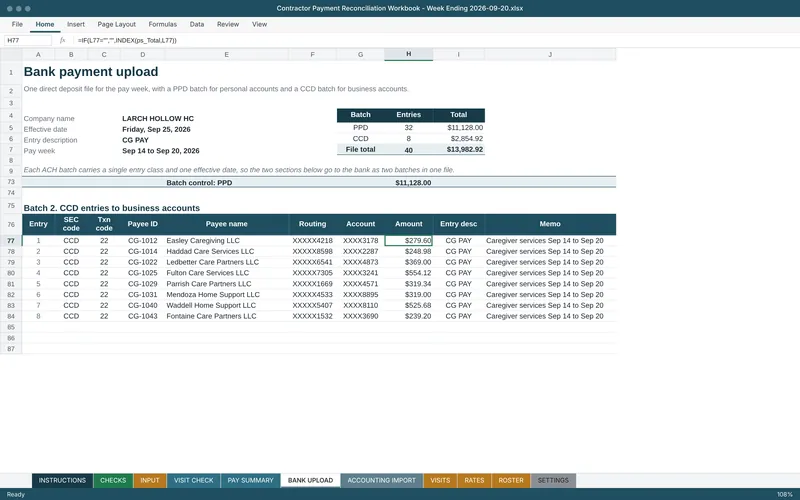Select Payee ID cell CG-1025
Image resolution: width=800 pixels, height=500 pixels.
pyautogui.click(x=142, y=273)
